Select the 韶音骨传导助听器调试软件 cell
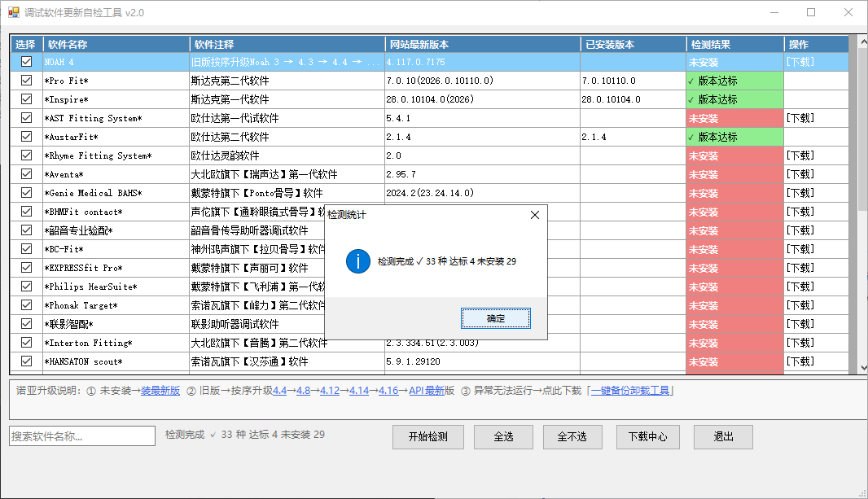The width and height of the screenshot is (868, 499). click(x=256, y=230)
